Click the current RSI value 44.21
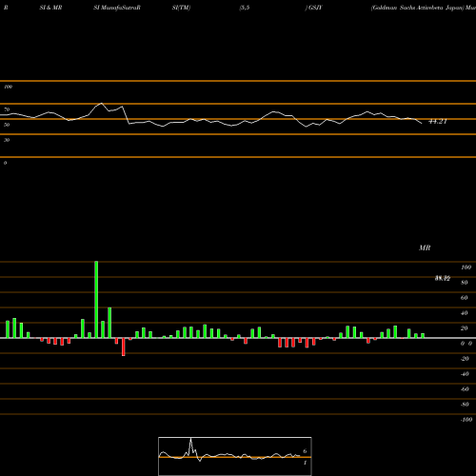476x476 pixels. tap(438, 121)
